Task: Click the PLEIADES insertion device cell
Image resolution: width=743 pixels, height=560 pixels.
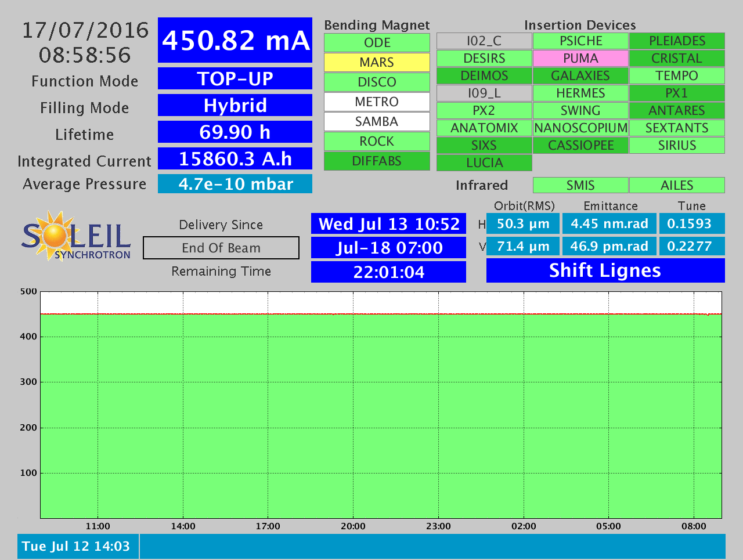Action: click(x=677, y=41)
